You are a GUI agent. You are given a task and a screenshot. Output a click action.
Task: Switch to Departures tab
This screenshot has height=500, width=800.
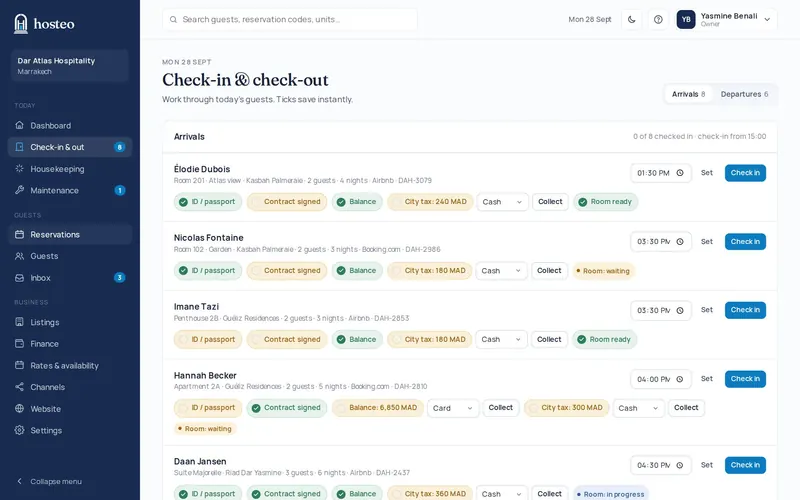(x=744, y=94)
